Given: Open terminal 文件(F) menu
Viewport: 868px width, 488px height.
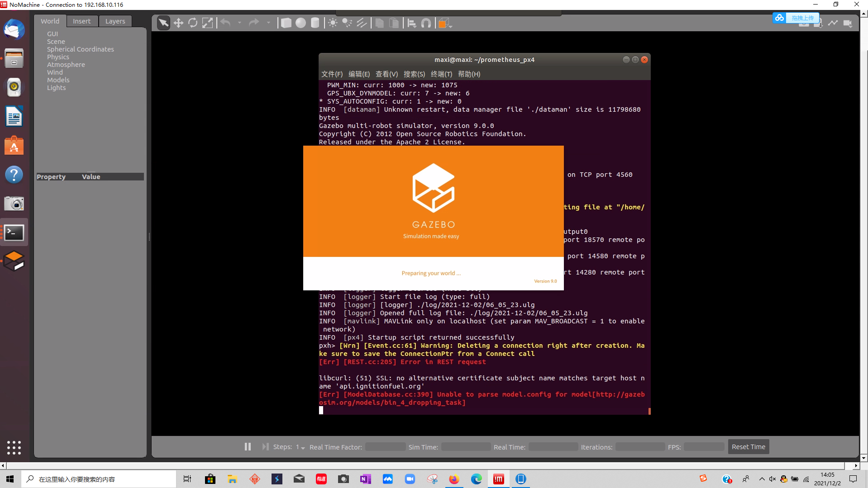Looking at the screenshot, I should pyautogui.click(x=332, y=74).
